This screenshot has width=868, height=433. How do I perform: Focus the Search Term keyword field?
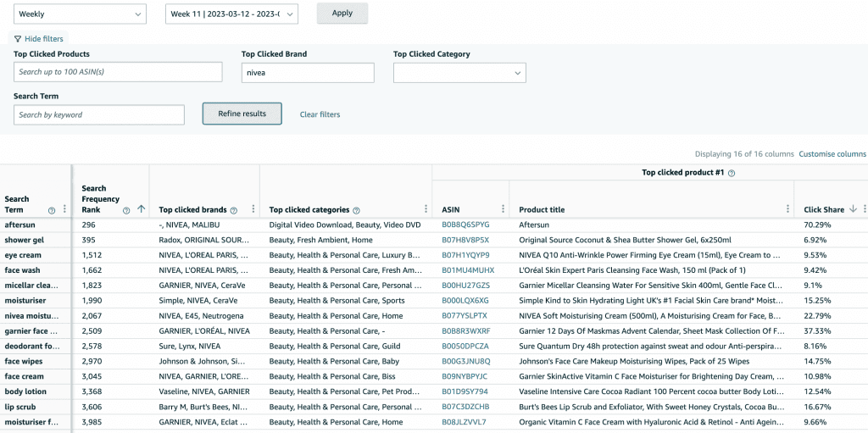(x=99, y=115)
